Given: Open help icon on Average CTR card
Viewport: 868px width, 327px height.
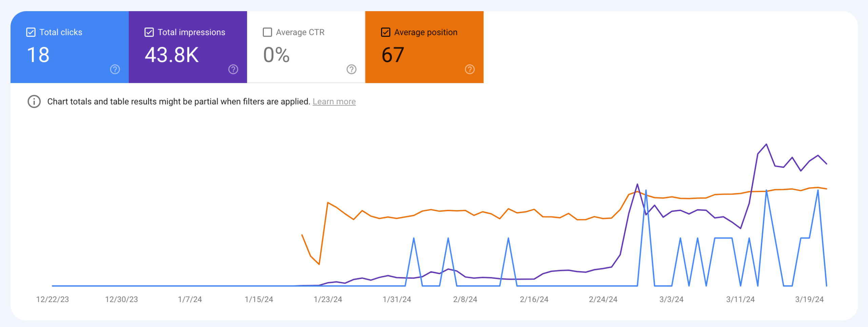Looking at the screenshot, I should (x=352, y=69).
